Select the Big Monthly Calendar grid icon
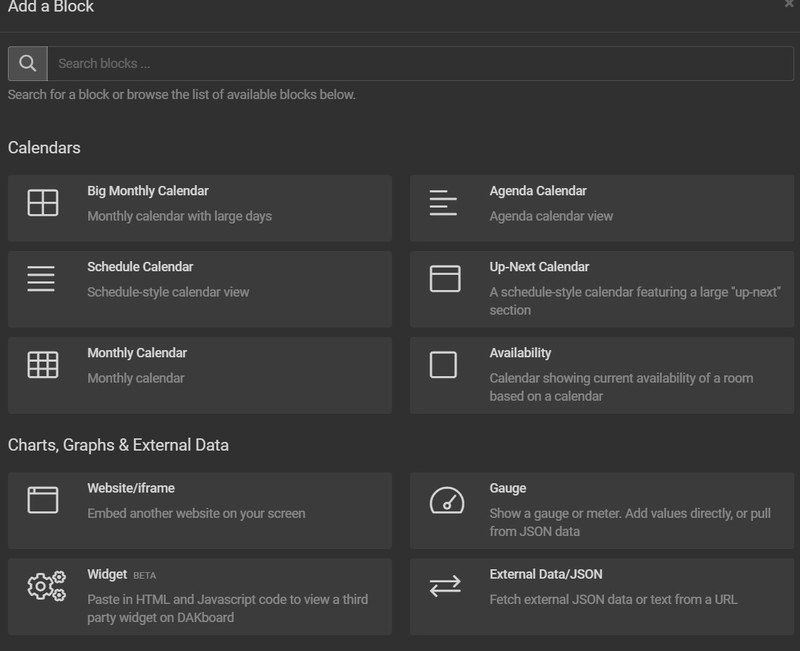The width and height of the screenshot is (800, 651). [43, 203]
